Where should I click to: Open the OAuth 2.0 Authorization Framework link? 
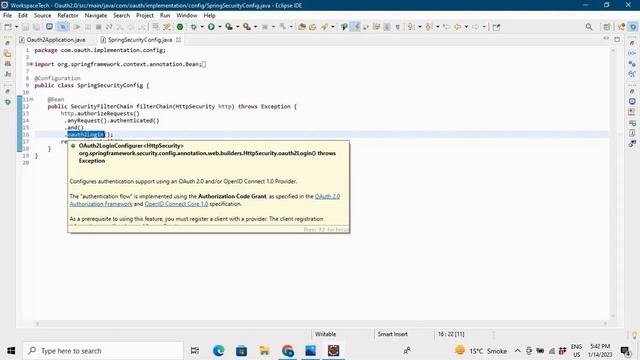tap(327, 196)
